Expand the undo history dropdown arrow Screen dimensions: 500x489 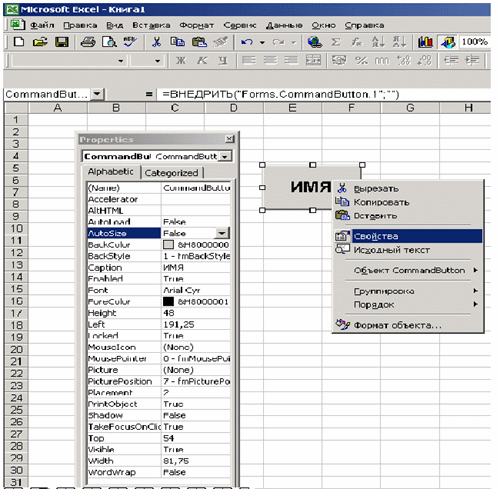click(x=262, y=42)
